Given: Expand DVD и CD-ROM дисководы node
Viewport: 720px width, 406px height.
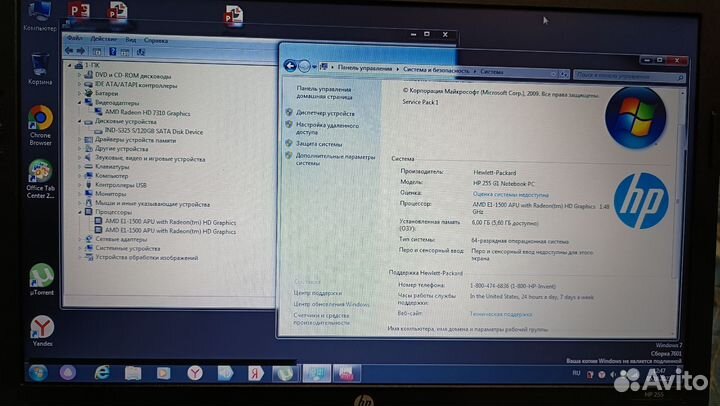Looking at the screenshot, I should [79, 75].
